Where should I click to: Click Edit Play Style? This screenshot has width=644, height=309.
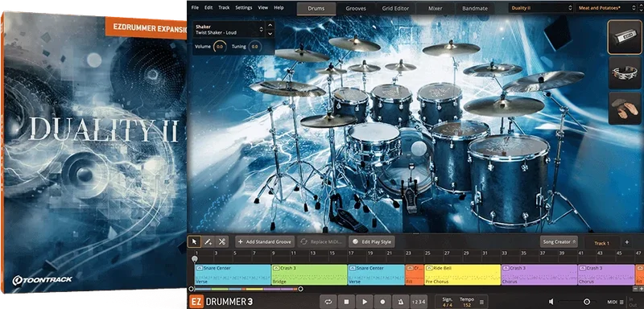click(x=371, y=241)
